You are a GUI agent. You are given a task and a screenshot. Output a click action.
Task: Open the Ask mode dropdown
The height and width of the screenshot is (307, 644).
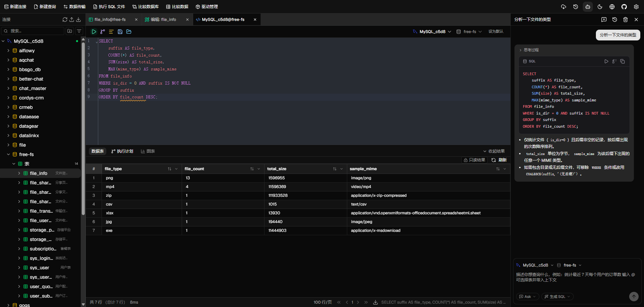coord(528,297)
